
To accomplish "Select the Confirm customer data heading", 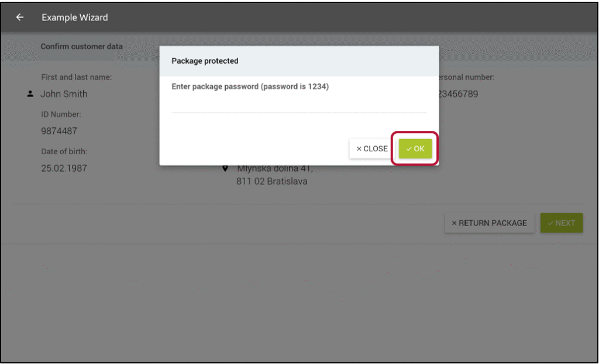I will (x=81, y=46).
